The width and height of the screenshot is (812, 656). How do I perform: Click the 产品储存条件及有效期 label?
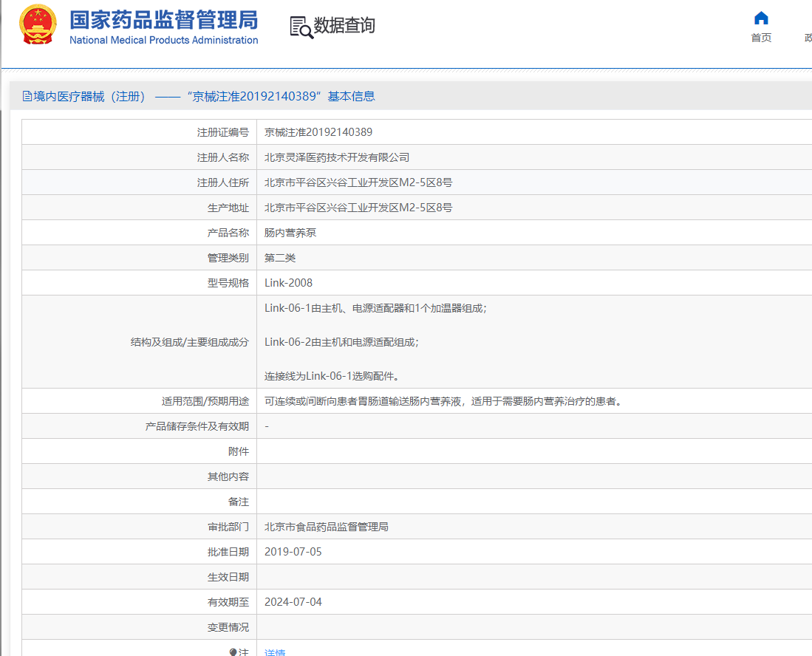point(197,426)
